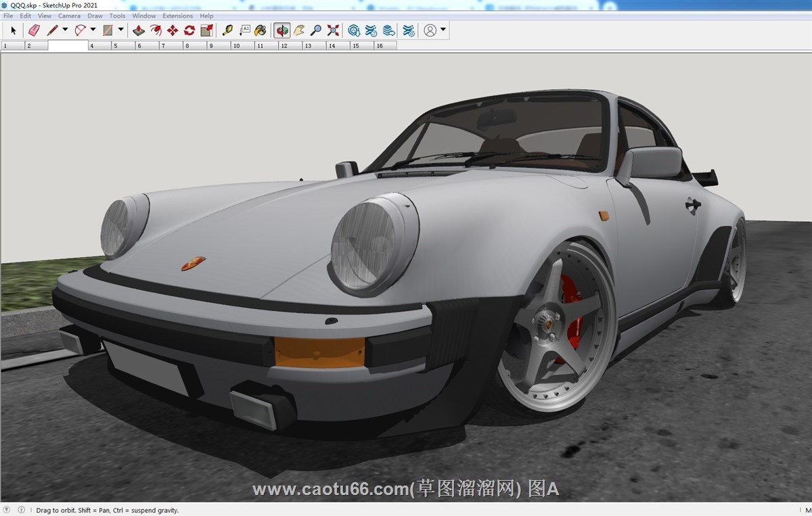
Task: Choose the Arc tool
Action: pos(81,30)
